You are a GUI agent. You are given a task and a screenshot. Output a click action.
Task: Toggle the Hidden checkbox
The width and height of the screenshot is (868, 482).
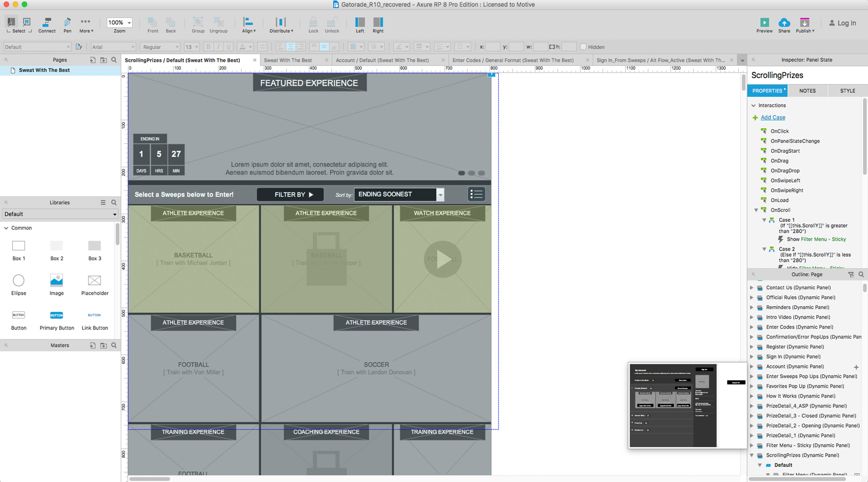click(x=583, y=47)
